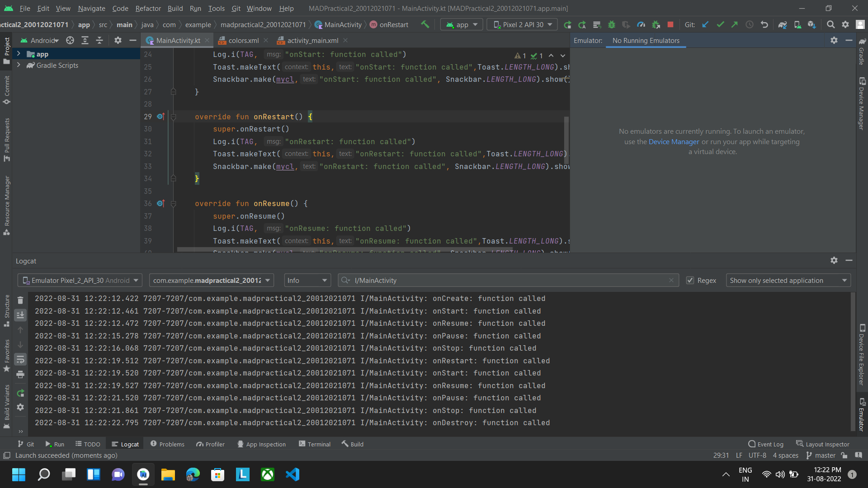Clear the Logcat using trash icon

[20, 300]
